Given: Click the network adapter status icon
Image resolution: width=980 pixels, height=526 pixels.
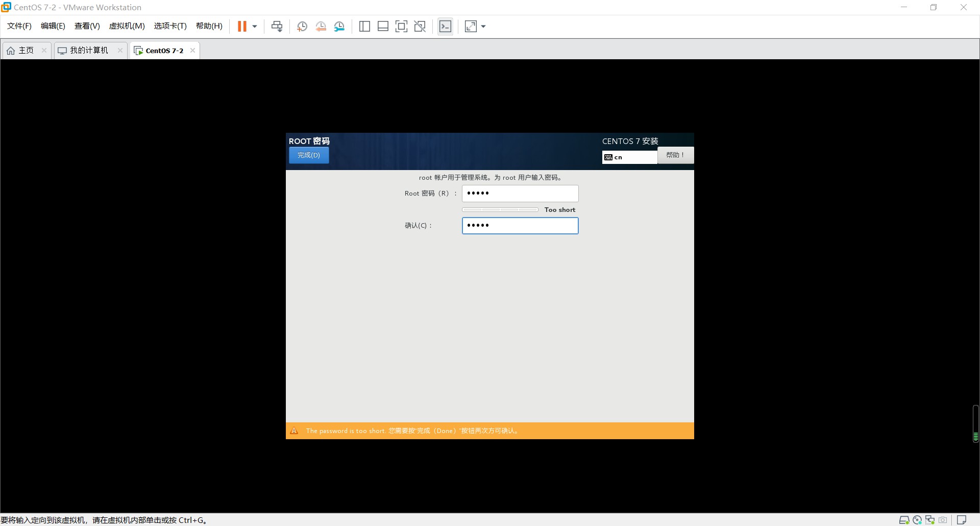Looking at the screenshot, I should [930, 520].
